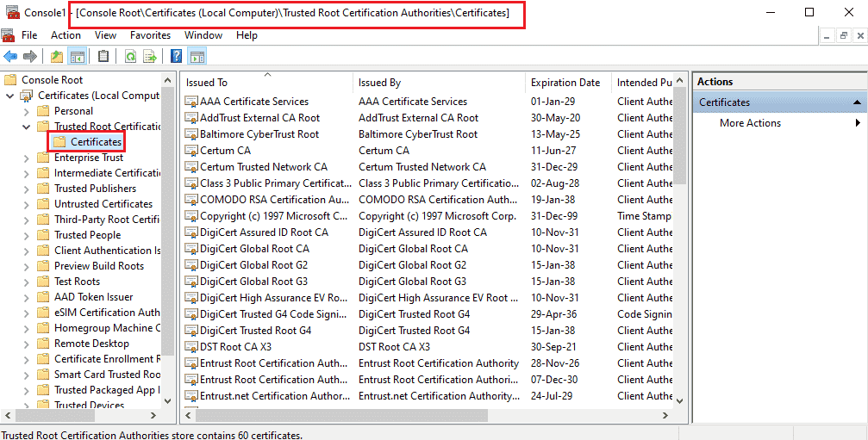The height and width of the screenshot is (440, 868).
Task: Click the certificate icon beside AddTrust External CA Root
Action: point(191,118)
